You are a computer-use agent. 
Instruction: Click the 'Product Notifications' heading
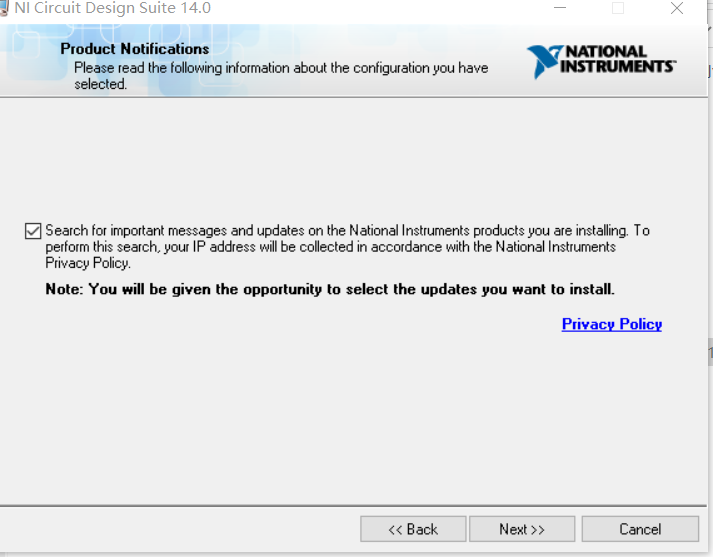click(x=135, y=49)
